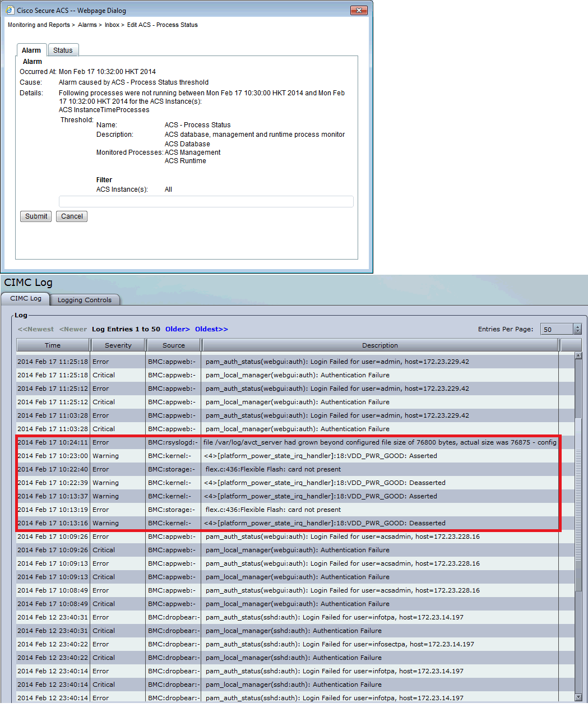This screenshot has width=588, height=712.
Task: Click timestamp 2014 Feb 17 10:24:11
Action: [53, 442]
